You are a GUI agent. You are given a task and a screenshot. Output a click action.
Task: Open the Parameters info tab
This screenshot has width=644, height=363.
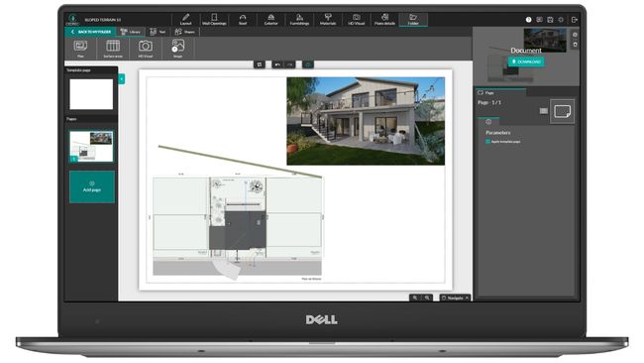point(488,122)
